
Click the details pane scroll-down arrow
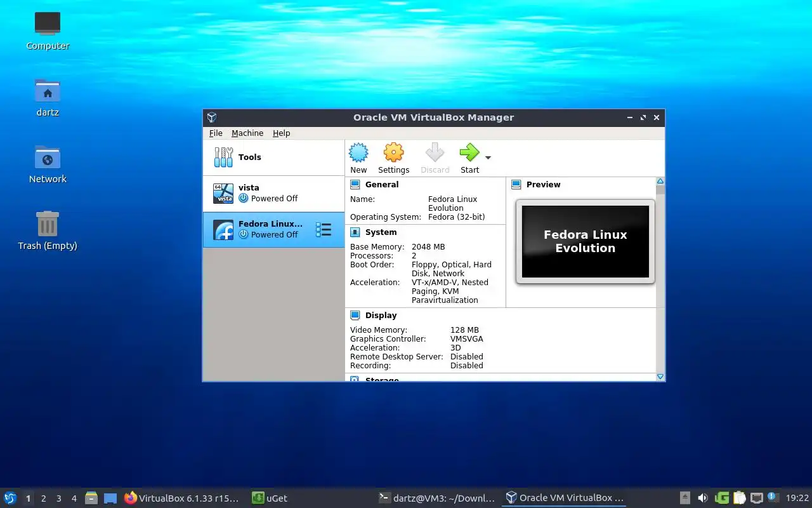point(660,377)
